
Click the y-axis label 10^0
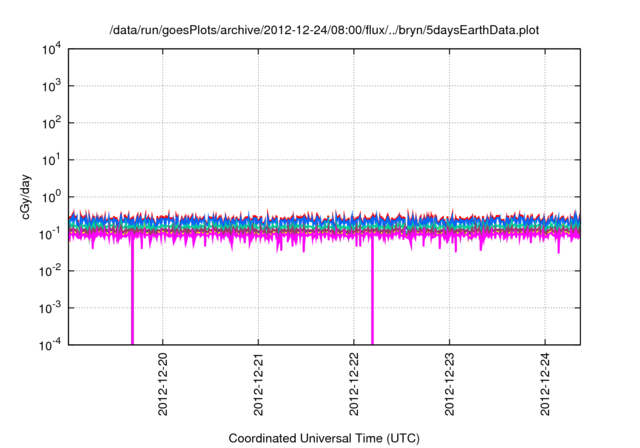(52, 197)
